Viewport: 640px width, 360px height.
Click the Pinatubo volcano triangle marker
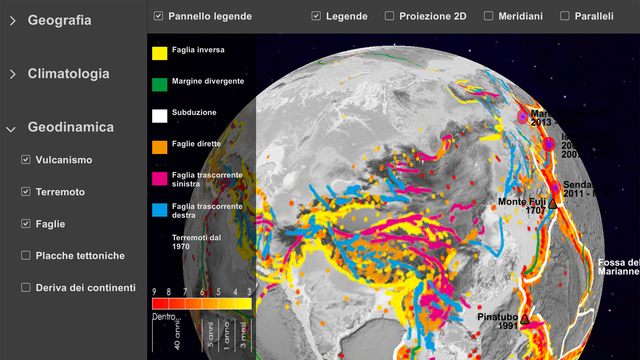click(525, 319)
